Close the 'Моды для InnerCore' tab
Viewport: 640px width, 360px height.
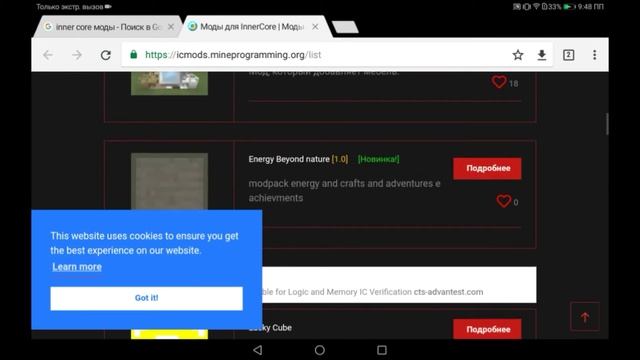point(315,27)
